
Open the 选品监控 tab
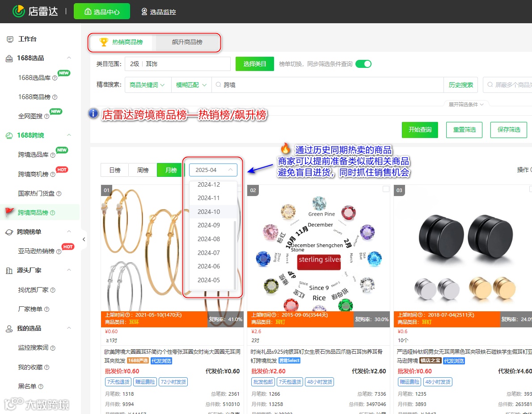pos(158,12)
